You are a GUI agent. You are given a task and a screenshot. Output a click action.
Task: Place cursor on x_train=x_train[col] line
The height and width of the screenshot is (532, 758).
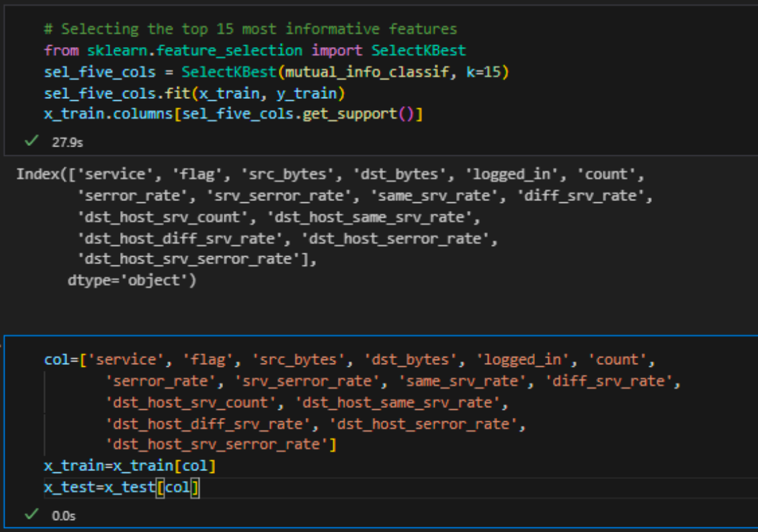129,466
